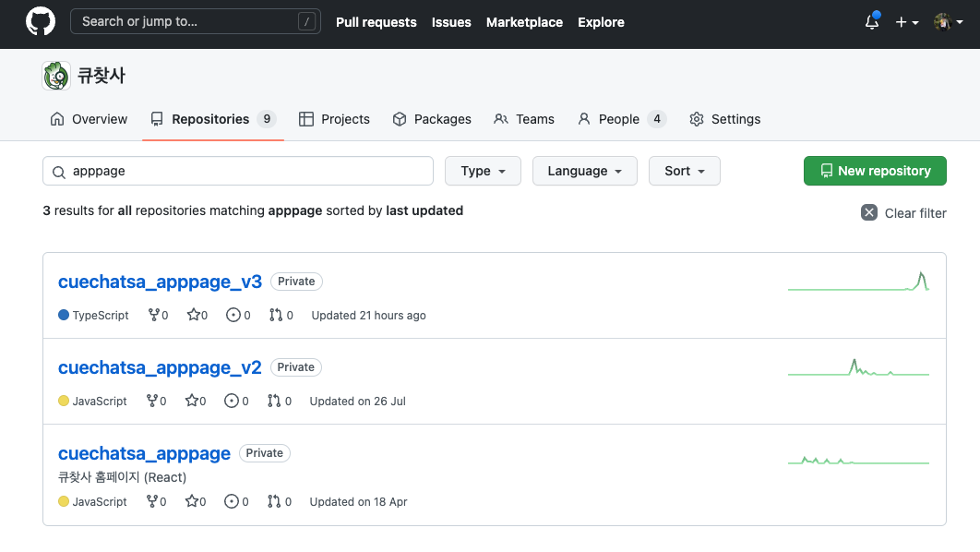This screenshot has height=552, width=980.
Task: Open the Language filter dropdown
Action: [x=584, y=171]
